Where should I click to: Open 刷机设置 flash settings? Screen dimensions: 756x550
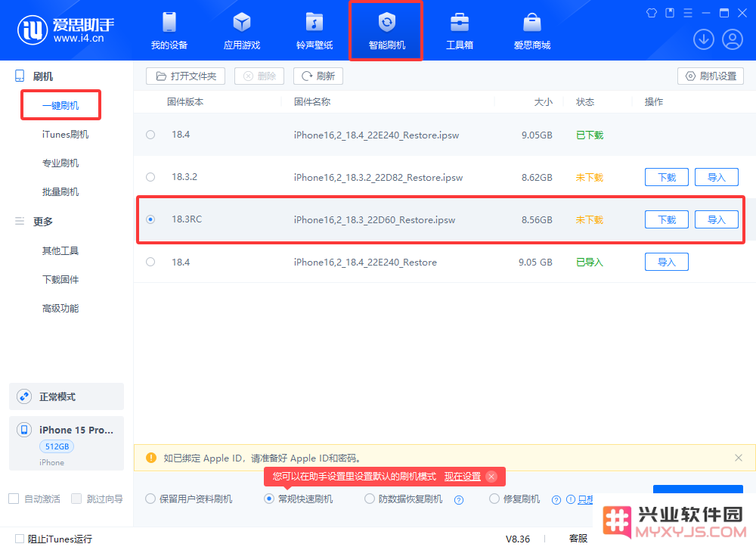(711, 76)
